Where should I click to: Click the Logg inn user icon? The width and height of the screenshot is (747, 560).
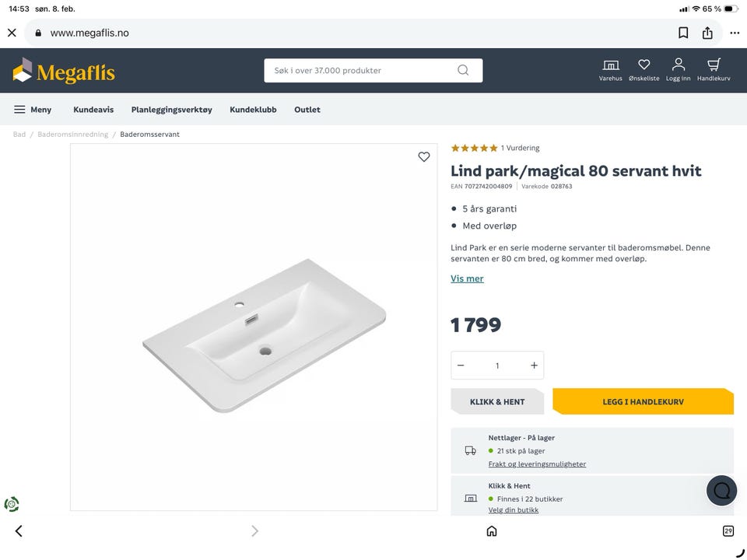click(x=679, y=65)
